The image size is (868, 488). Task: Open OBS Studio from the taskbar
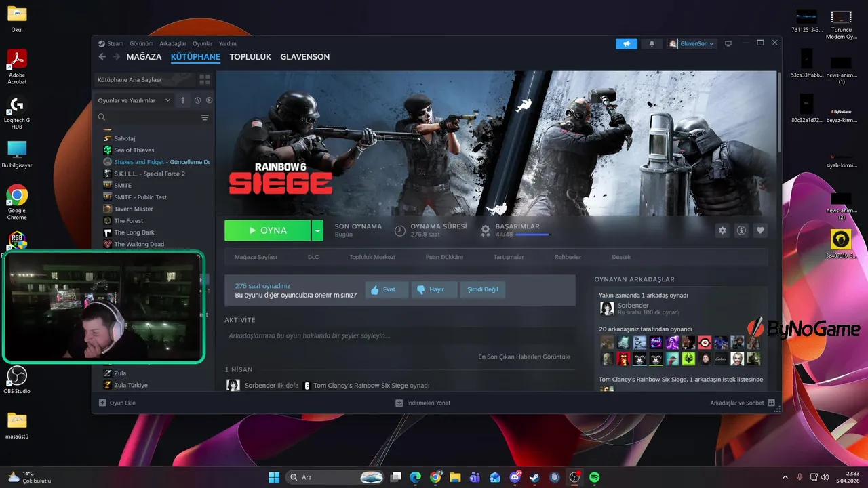[x=574, y=477]
